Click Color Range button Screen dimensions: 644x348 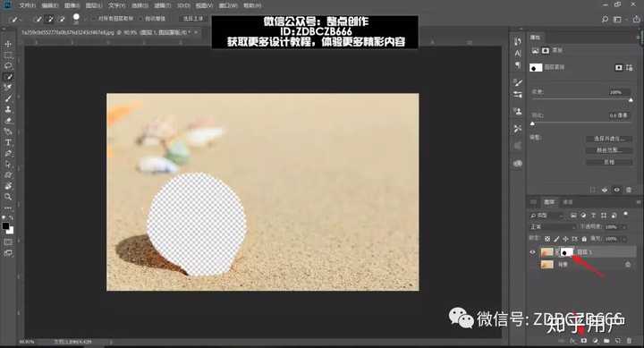point(609,150)
